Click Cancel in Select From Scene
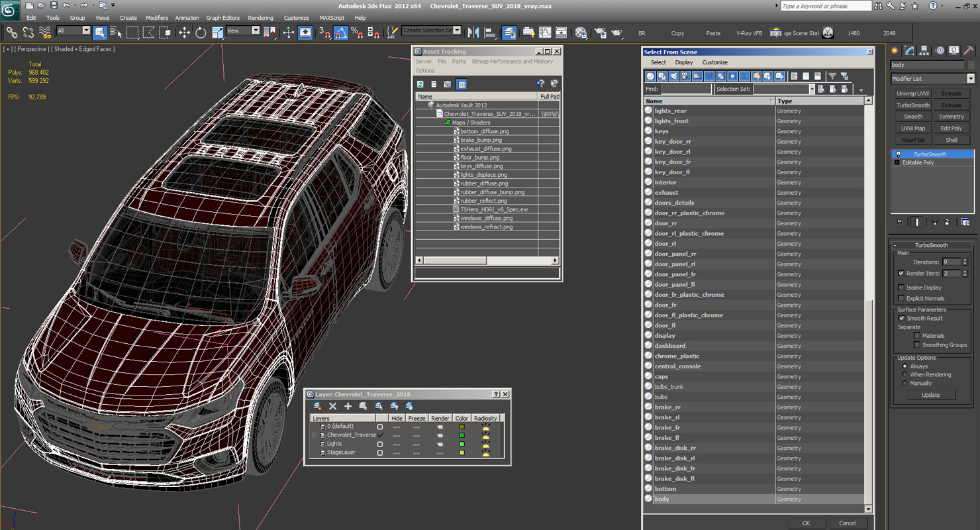 click(x=848, y=523)
